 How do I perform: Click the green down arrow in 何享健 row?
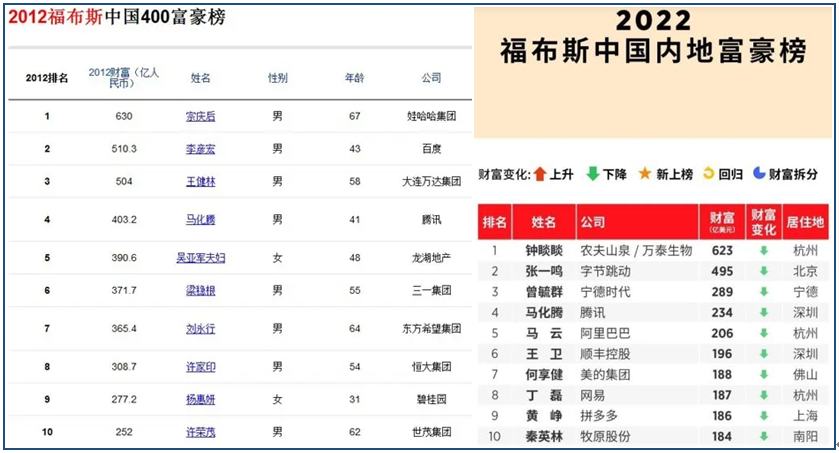[764, 374]
